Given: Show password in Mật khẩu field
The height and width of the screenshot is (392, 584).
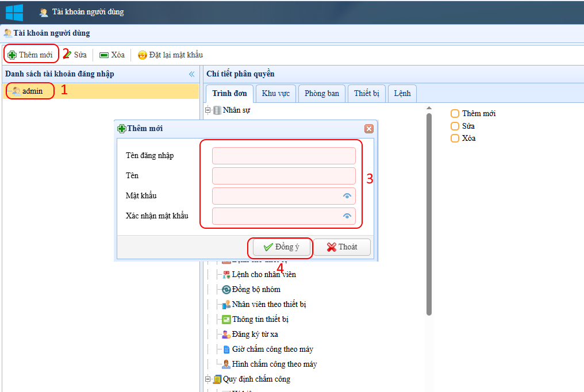Looking at the screenshot, I should 347,196.
